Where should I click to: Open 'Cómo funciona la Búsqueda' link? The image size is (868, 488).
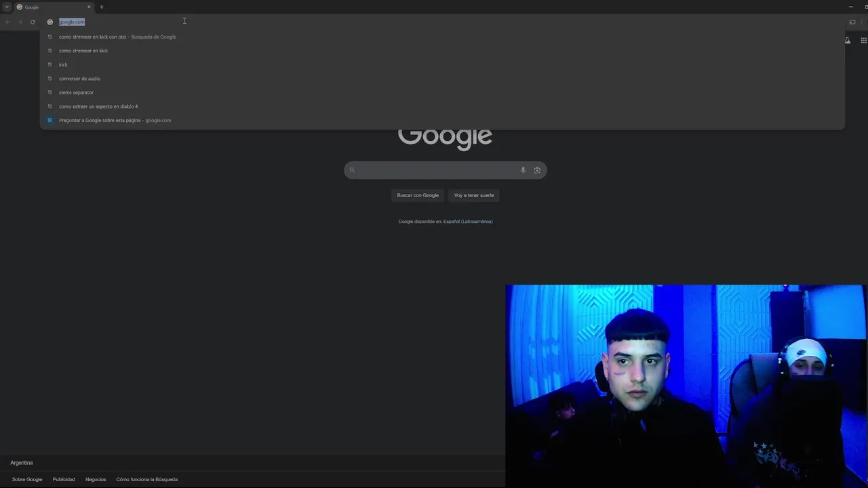146,479
